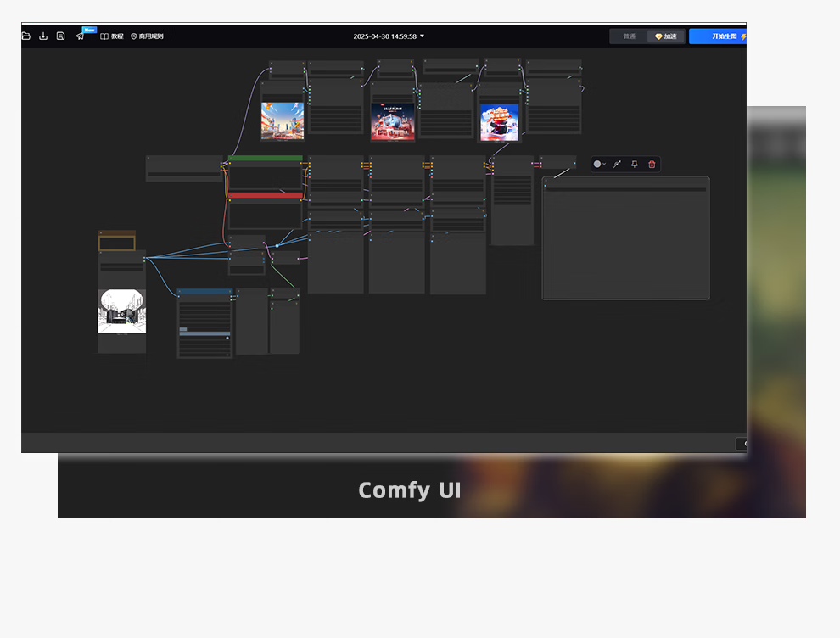Click the gray node color circle swatch
The width and height of the screenshot is (840, 638).
click(597, 164)
